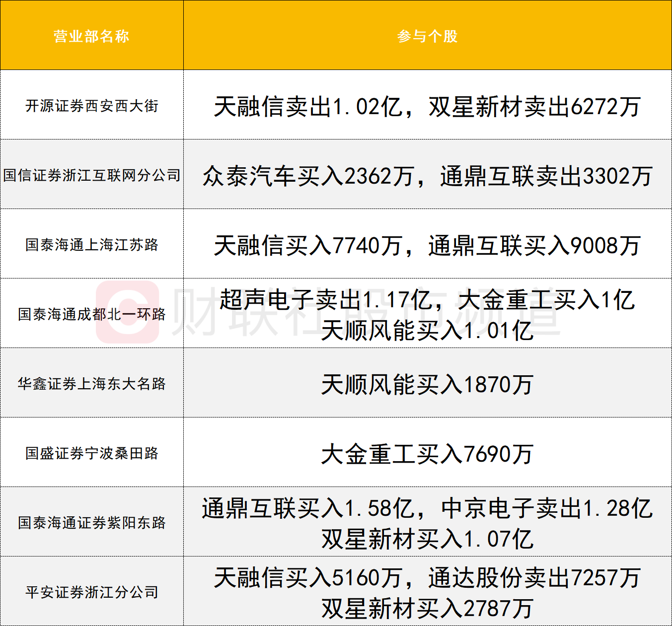Image resolution: width=672 pixels, height=626 pixels.
Task: Click the line 天融信买入5160万，通达股份卖出7257万
Action: point(428,577)
